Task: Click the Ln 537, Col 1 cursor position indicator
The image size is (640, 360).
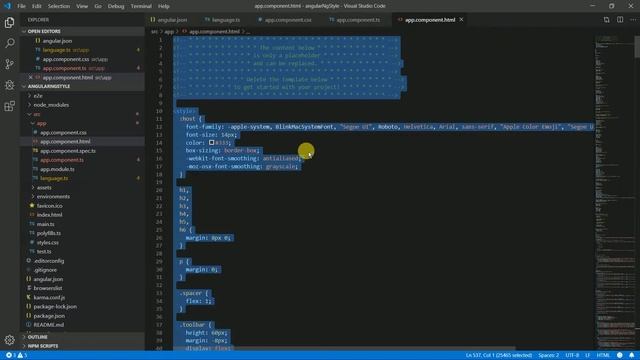Action: click(499, 355)
